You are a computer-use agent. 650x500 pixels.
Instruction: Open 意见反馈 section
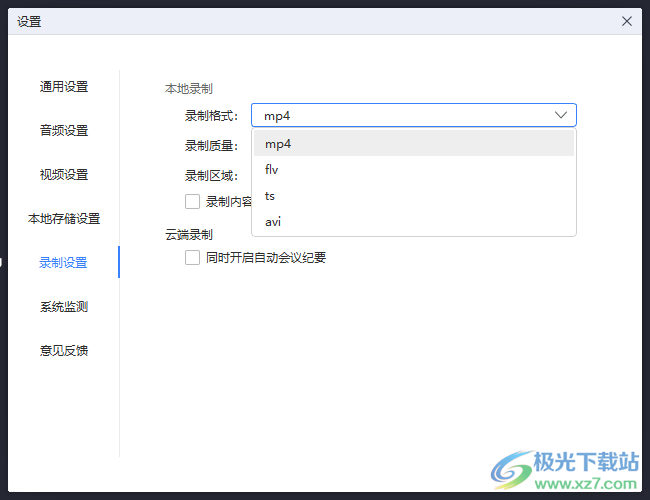[64, 350]
